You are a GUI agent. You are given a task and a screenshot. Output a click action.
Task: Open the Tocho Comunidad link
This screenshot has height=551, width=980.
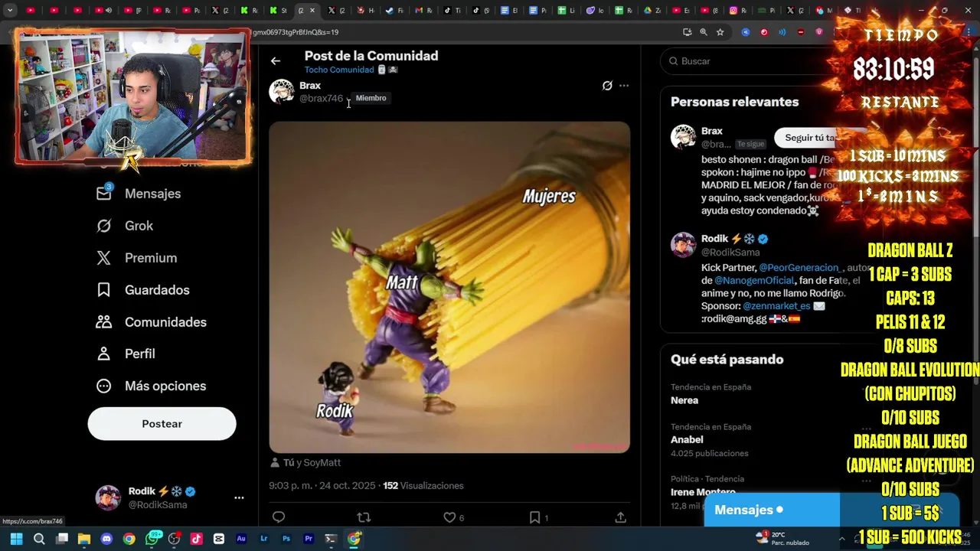339,70
